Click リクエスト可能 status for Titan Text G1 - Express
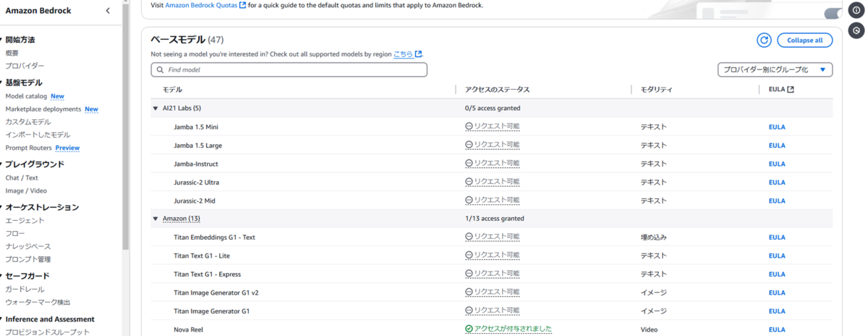This screenshot has height=336, width=868. (x=492, y=274)
